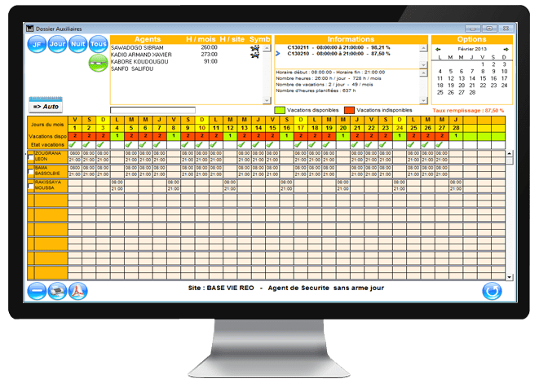Screen dimensions: 539x392
Task: Select the C130211 information row
Action: (338, 47)
